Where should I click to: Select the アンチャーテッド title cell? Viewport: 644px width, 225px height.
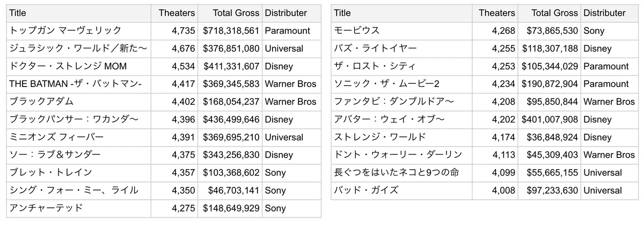(79, 208)
